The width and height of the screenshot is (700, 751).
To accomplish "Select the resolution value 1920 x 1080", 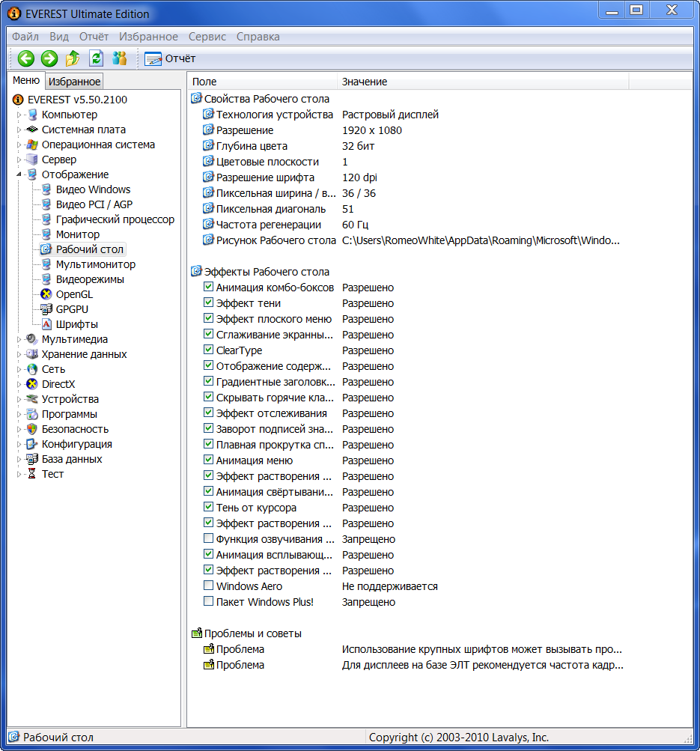I will tap(372, 130).
